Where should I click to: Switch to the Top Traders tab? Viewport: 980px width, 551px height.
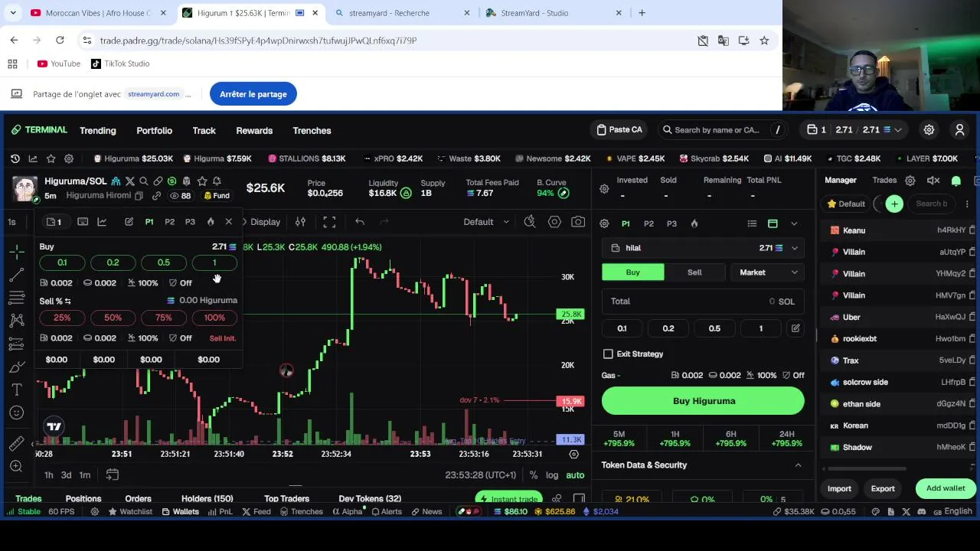[286, 499]
